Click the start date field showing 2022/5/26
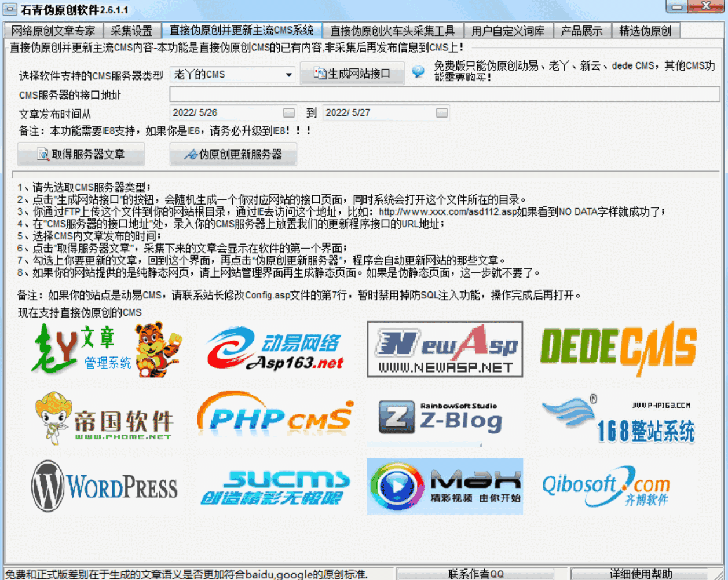 (x=233, y=113)
